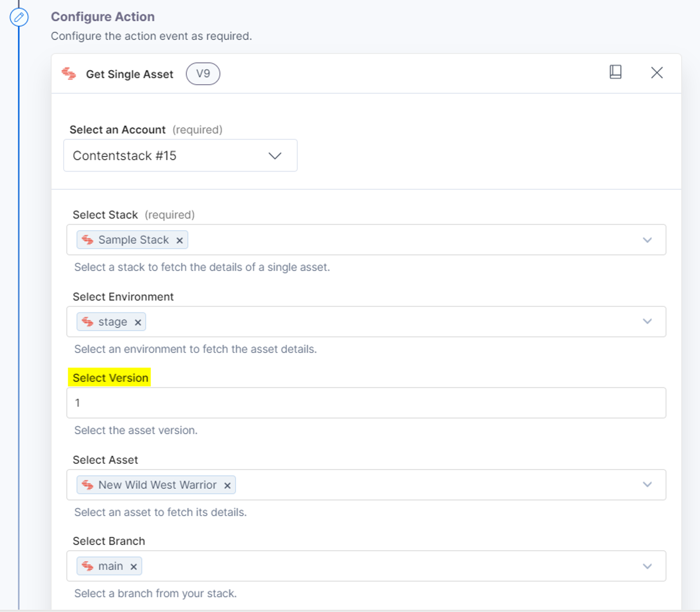700x612 pixels.
Task: Click the Contentstack logo beside Get Single Asset
Action: (69, 73)
